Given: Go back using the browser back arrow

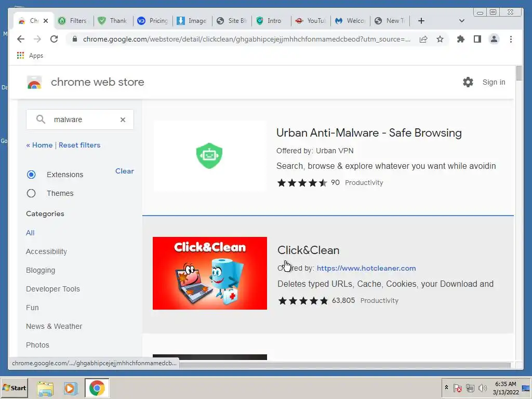Looking at the screenshot, I should pos(21,39).
